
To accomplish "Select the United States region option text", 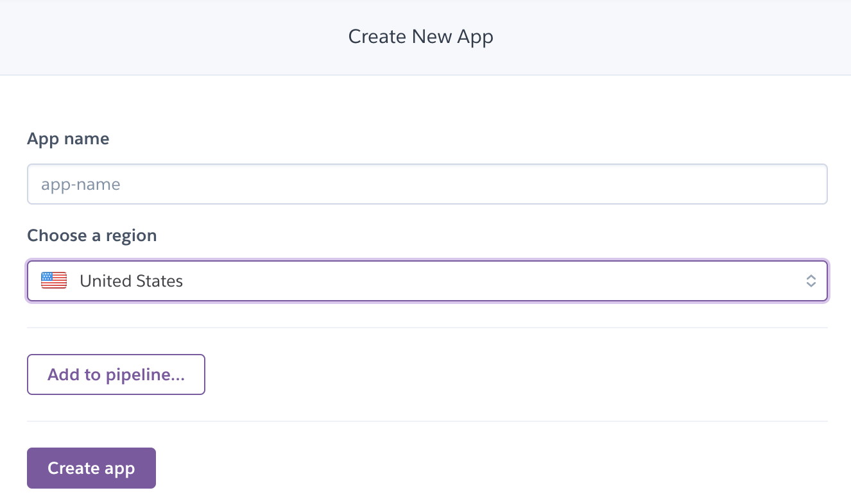I will (132, 281).
